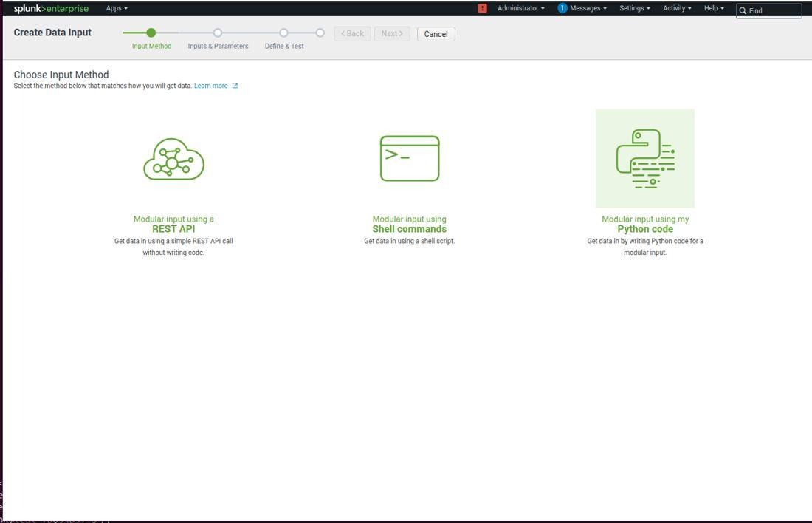Screen dimensions: 812x523
Task: Click the Inputs & Parameters step circle
Action: click(x=218, y=33)
